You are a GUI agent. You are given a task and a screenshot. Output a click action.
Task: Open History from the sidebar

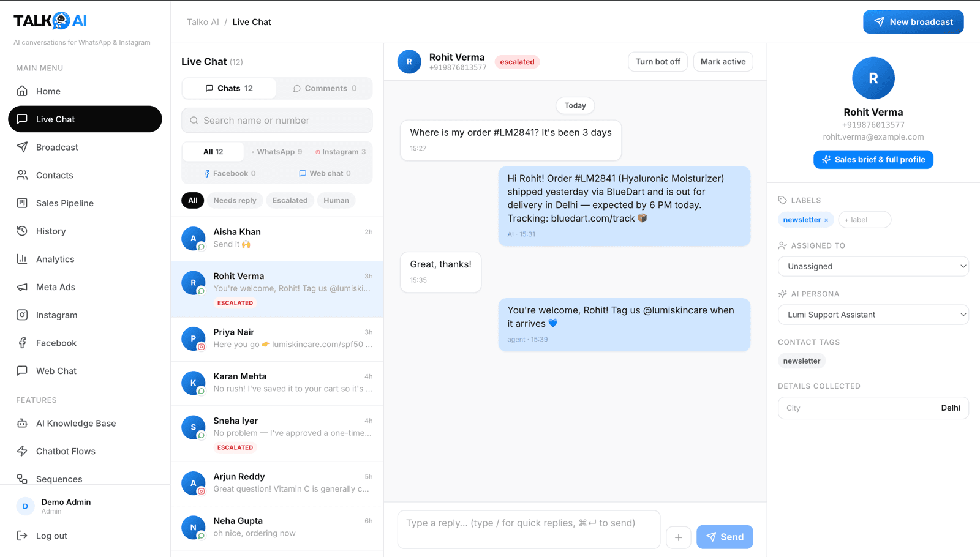(85, 231)
